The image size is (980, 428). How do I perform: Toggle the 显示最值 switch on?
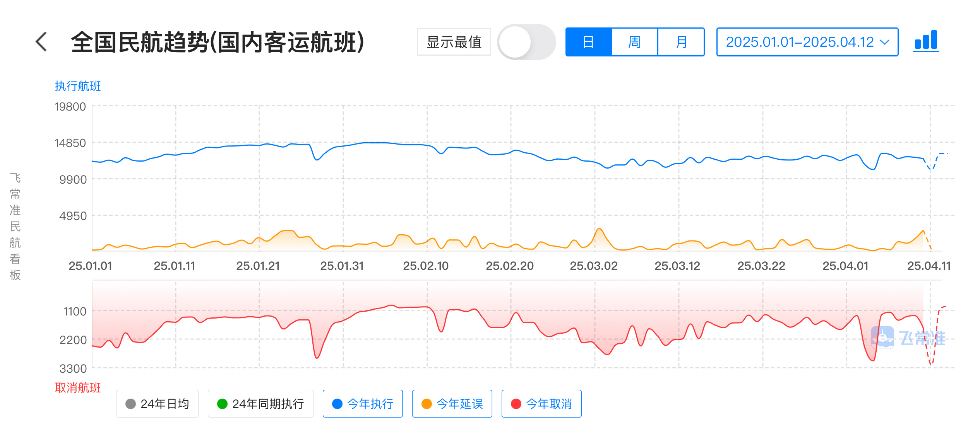(526, 42)
